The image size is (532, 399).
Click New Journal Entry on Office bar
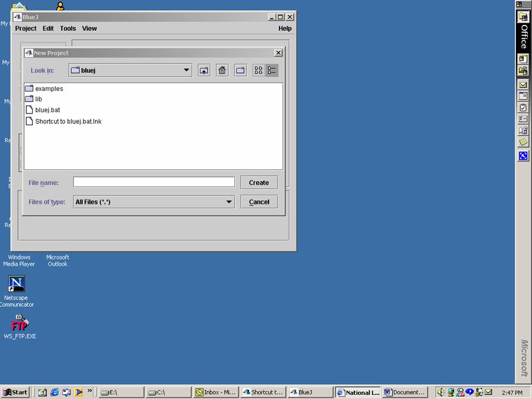pos(523,131)
